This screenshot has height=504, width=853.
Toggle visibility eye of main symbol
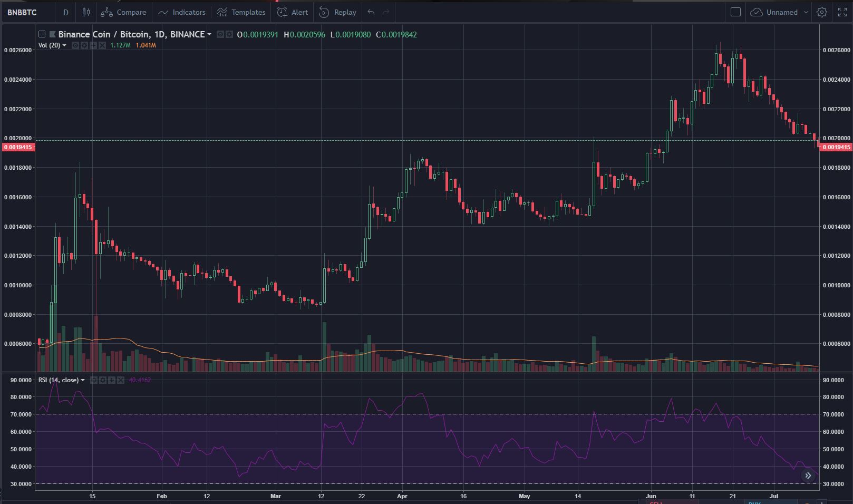tap(221, 34)
